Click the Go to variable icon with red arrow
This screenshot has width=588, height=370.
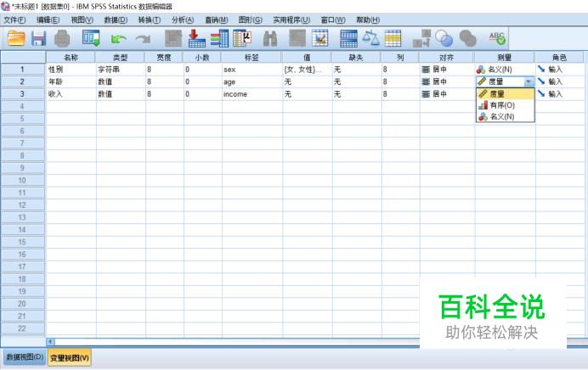196,38
